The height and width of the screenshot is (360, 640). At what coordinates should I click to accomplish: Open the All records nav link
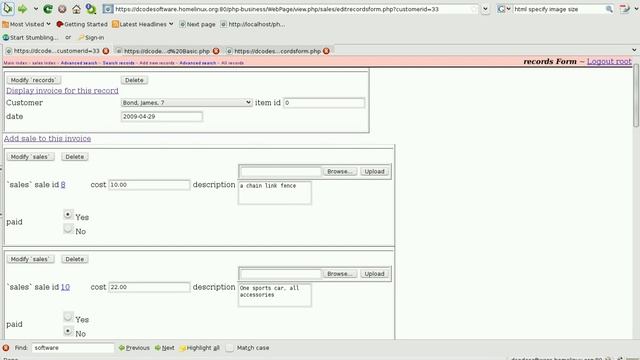coord(232,63)
